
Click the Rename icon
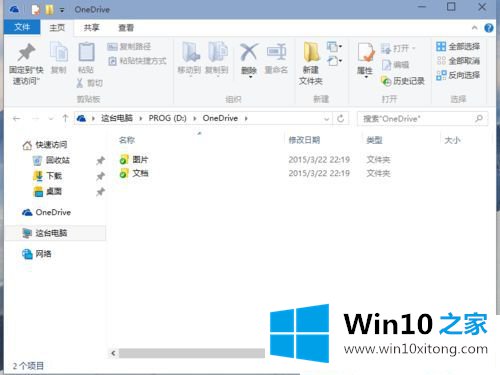coord(276,52)
